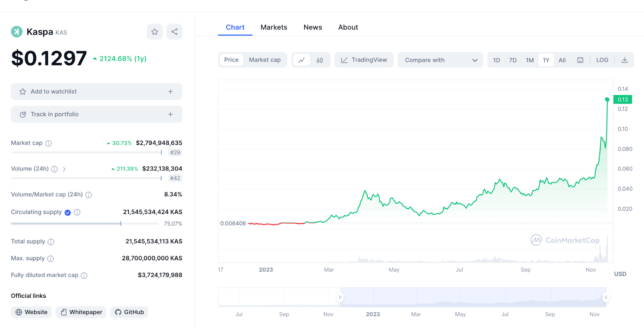The height and width of the screenshot is (328, 644).
Task: Open TradingView chart button
Action: click(364, 60)
